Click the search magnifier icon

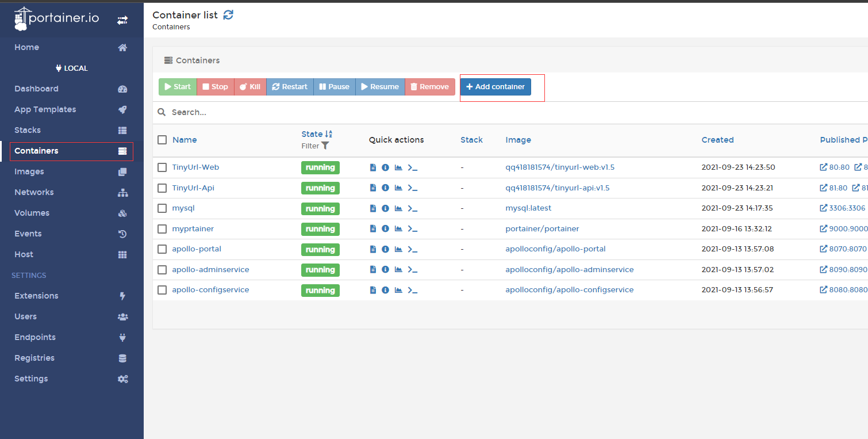tap(162, 112)
